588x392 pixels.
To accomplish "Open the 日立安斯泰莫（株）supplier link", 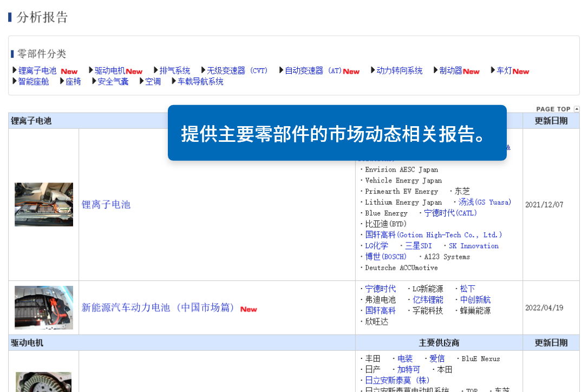I will click(397, 381).
